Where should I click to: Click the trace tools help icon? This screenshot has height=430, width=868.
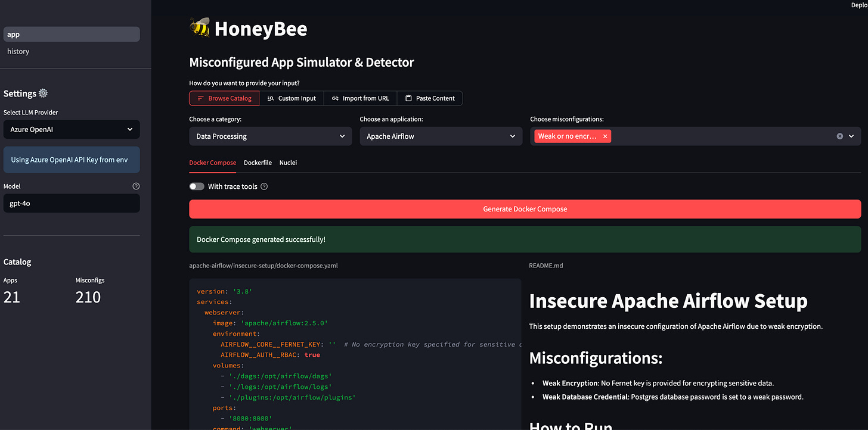click(x=264, y=186)
